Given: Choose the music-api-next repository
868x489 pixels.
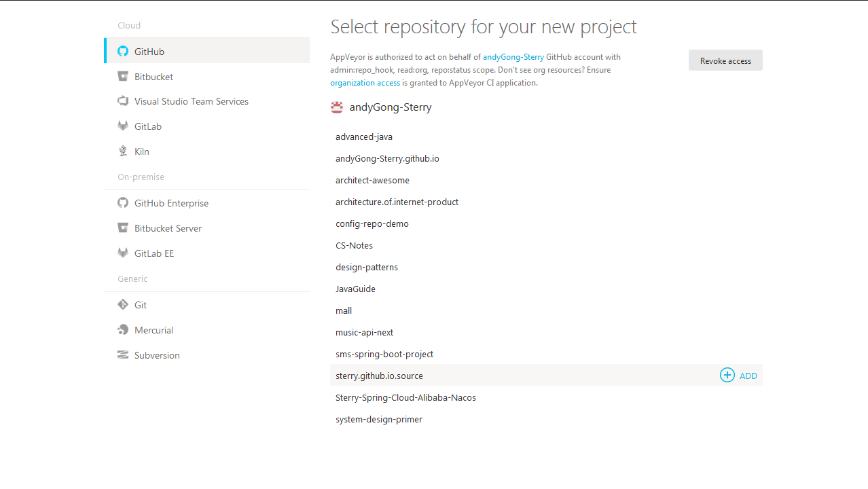Looking at the screenshot, I should tap(546, 332).
